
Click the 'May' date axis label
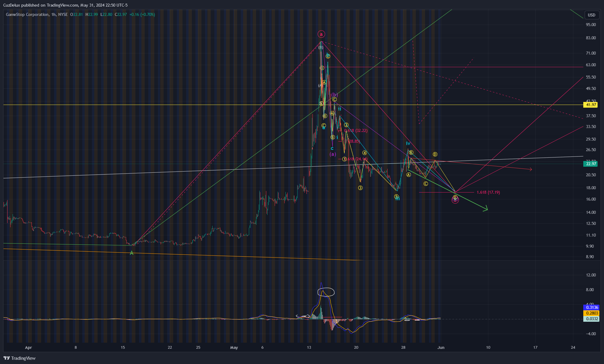[x=234, y=348]
